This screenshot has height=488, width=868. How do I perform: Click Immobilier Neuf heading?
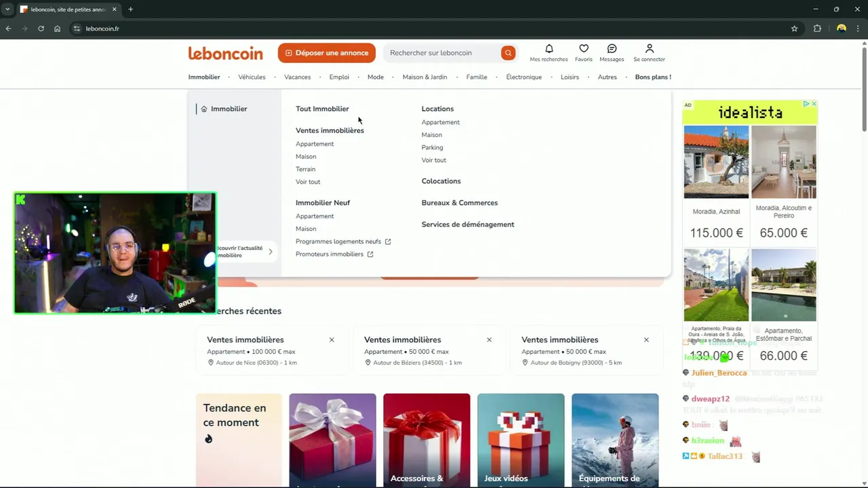(x=323, y=203)
